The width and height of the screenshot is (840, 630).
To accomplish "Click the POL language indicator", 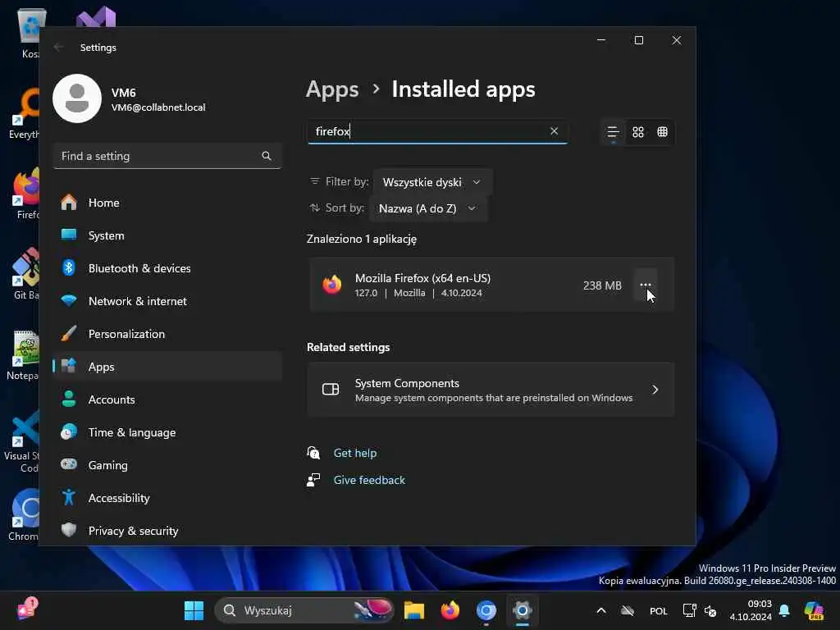I will 659,610.
